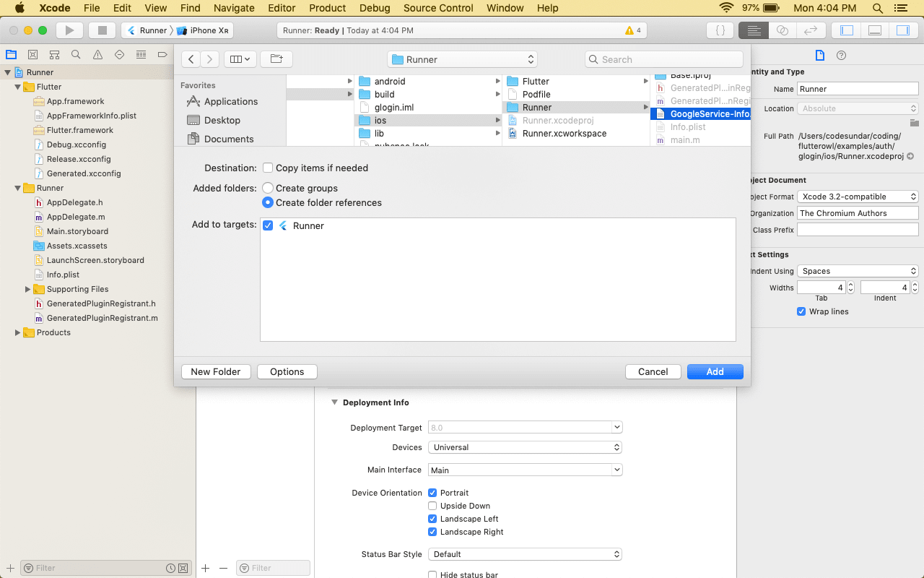924x578 pixels.
Task: Open the Test navigator icon
Action: click(119, 55)
